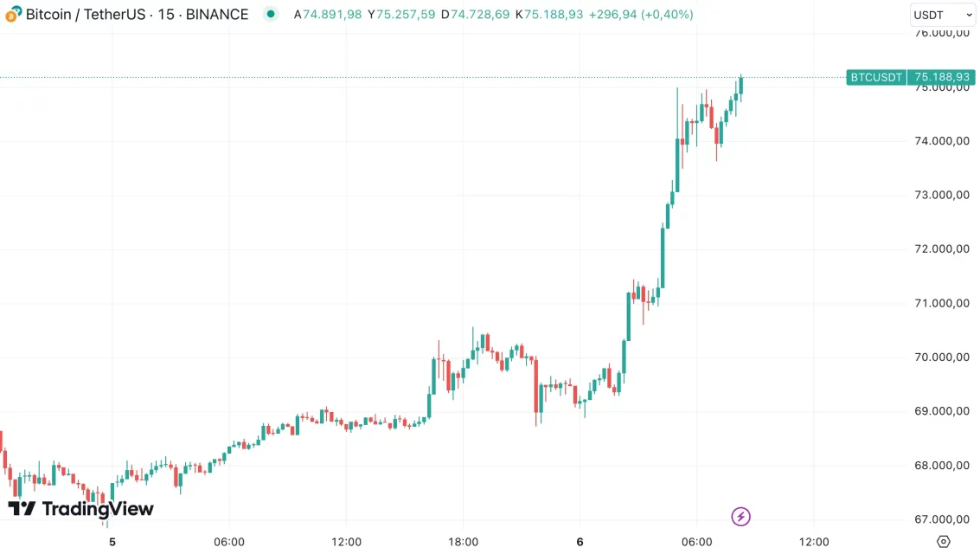Open the purple lightning event marker

(x=740, y=517)
